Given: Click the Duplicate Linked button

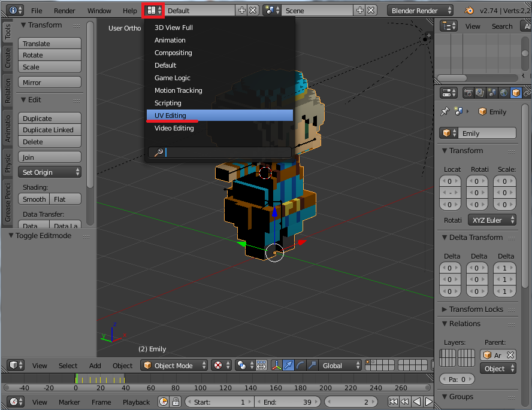Looking at the screenshot, I should (50, 130).
